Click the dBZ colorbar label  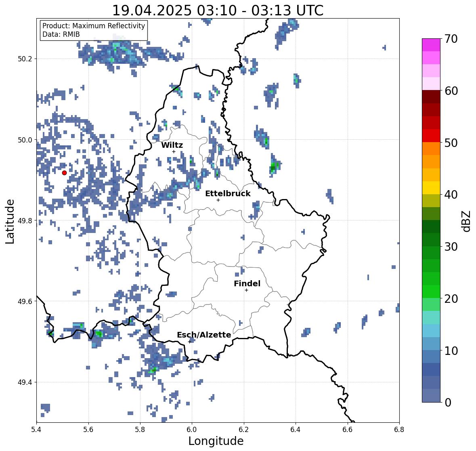[467, 221]
